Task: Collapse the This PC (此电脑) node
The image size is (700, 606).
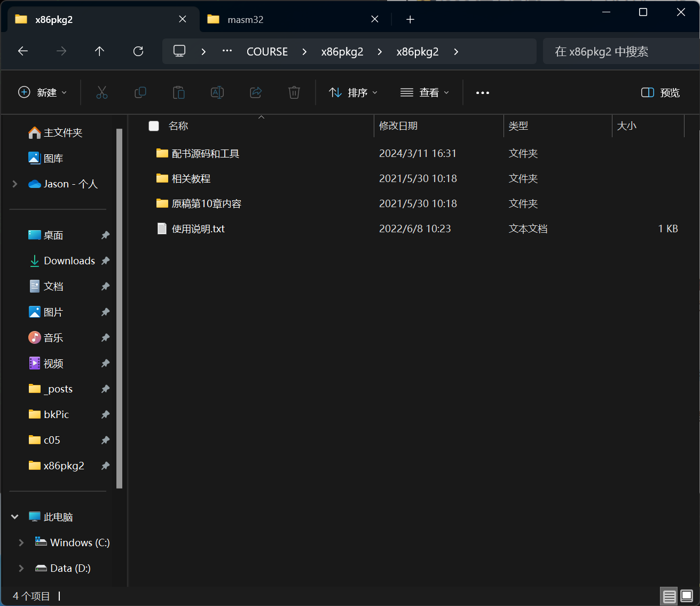Action: click(15, 517)
